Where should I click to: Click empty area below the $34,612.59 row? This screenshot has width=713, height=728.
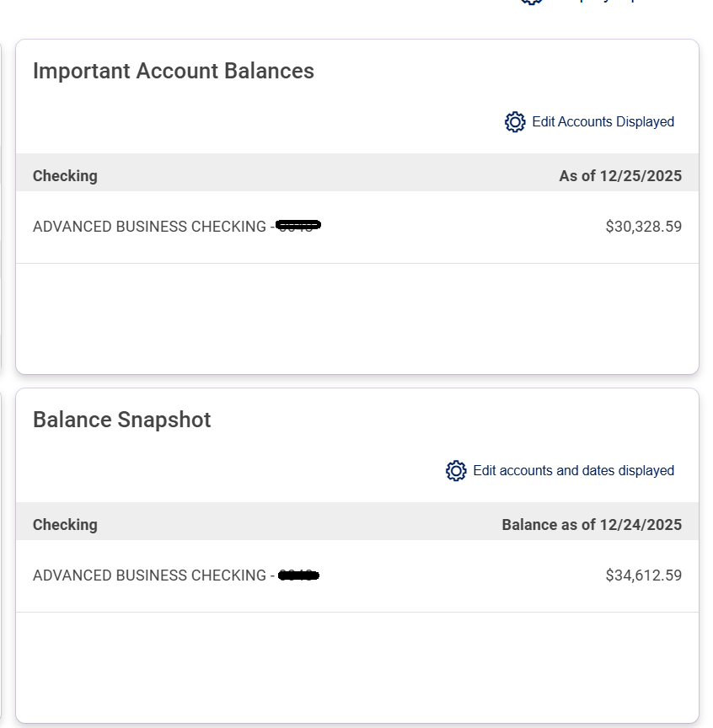[357, 666]
